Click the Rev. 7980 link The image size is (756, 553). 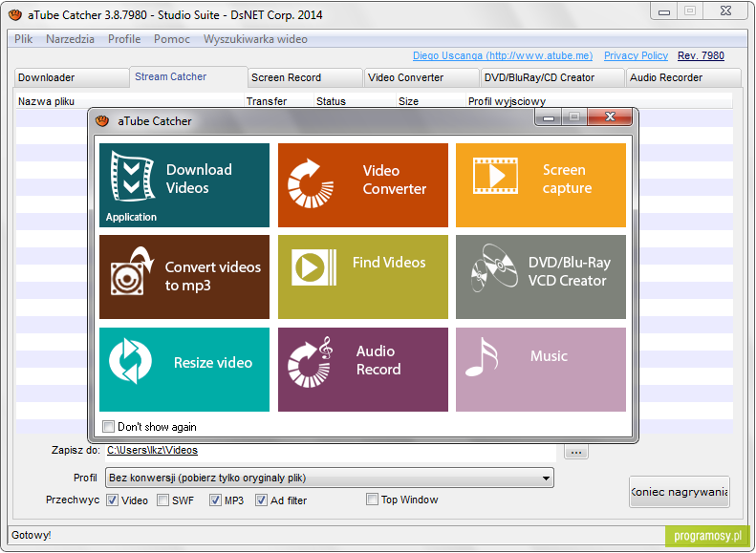(x=701, y=56)
